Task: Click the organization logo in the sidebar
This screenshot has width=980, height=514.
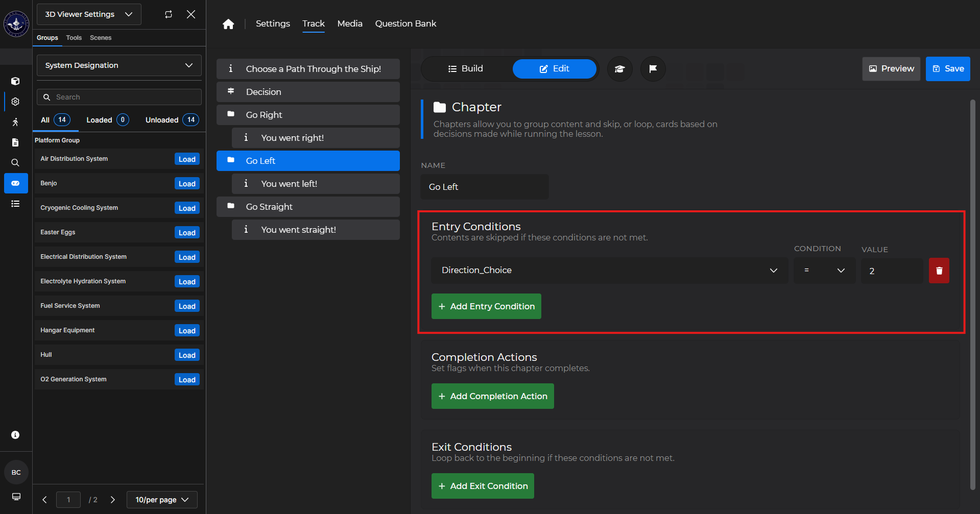Action: pos(16,24)
